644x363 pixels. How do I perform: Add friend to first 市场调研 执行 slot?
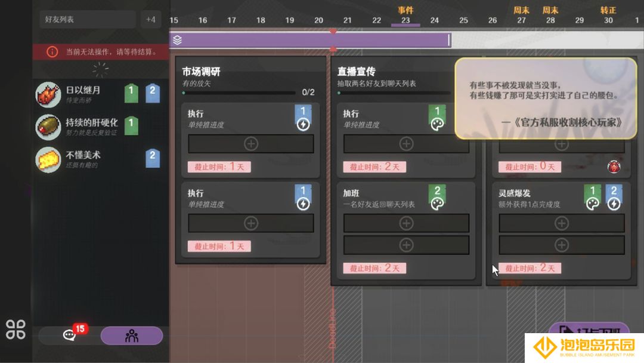tap(251, 144)
